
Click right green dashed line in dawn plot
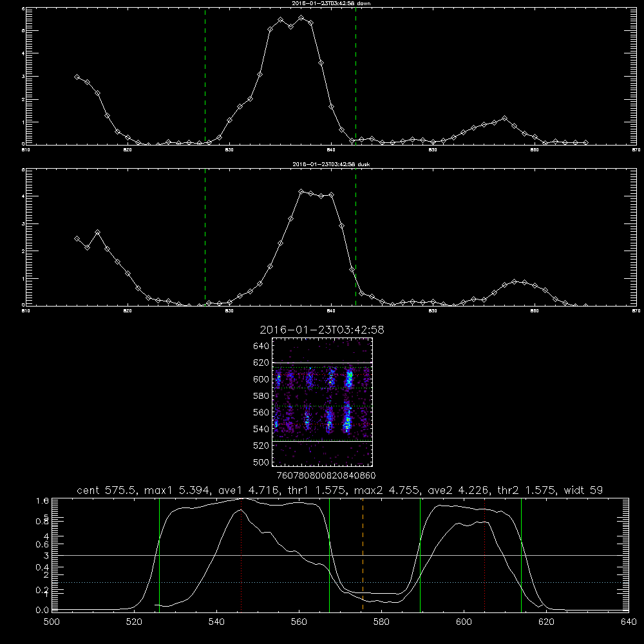coord(355,76)
